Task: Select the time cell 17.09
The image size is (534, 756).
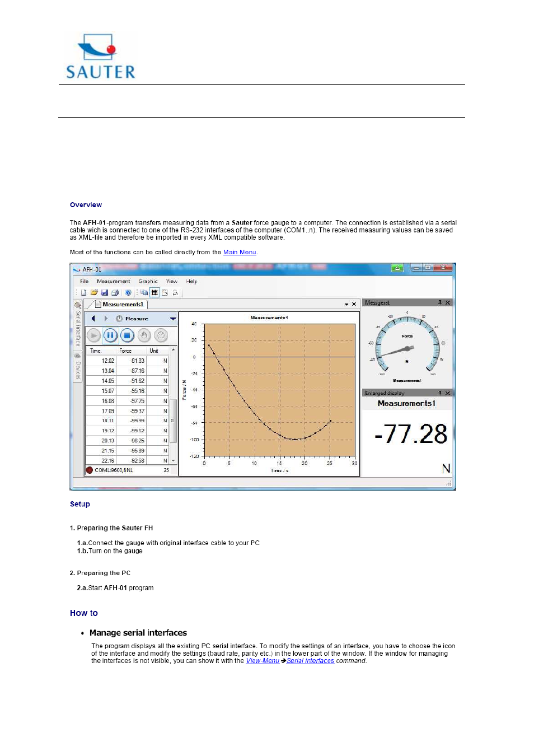Action: tap(101, 410)
